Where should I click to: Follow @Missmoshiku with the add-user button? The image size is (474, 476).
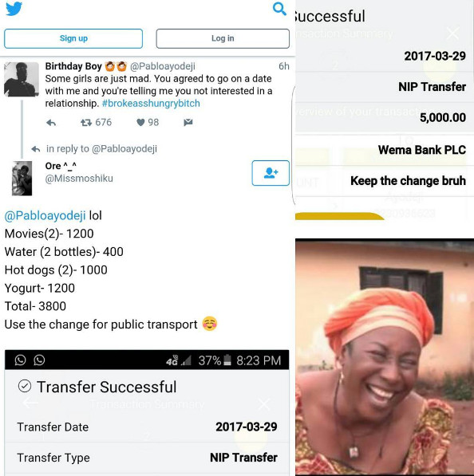[x=271, y=173]
